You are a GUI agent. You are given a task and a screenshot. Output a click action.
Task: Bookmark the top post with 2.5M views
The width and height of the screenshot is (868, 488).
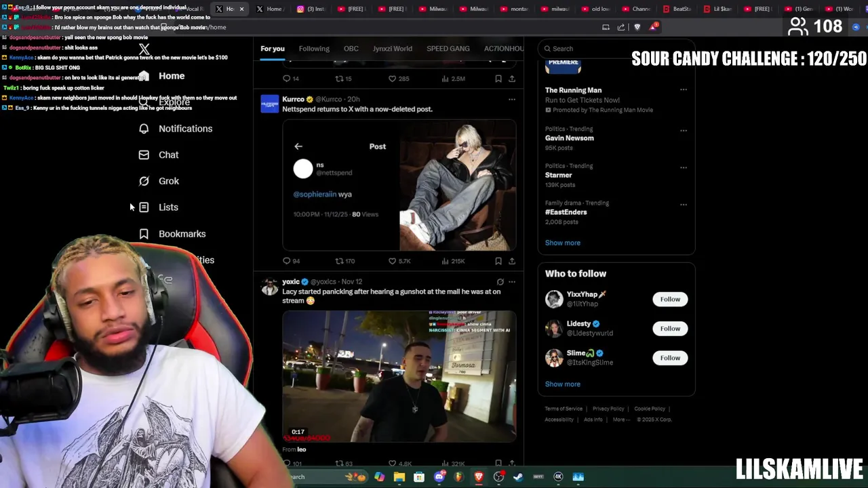click(498, 79)
